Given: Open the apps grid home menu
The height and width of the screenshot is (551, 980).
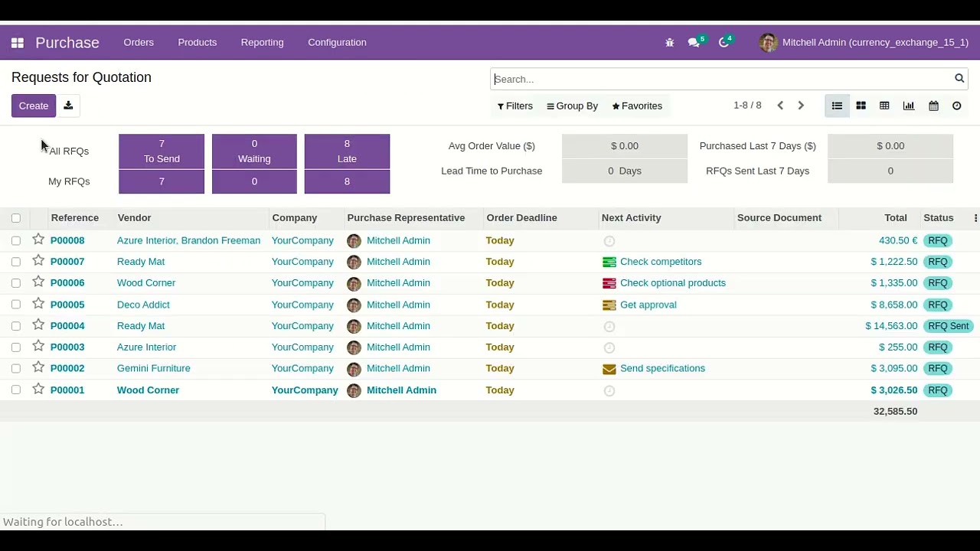Looking at the screenshot, I should click(17, 43).
